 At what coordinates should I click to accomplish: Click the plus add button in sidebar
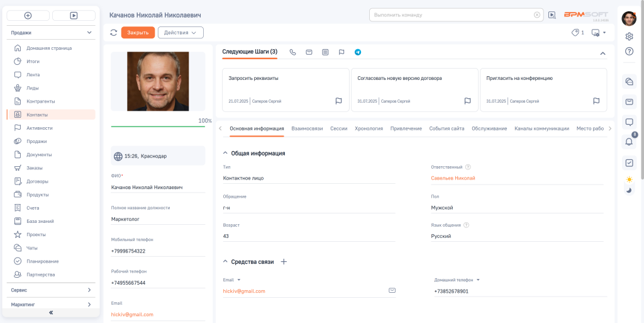pos(28,16)
